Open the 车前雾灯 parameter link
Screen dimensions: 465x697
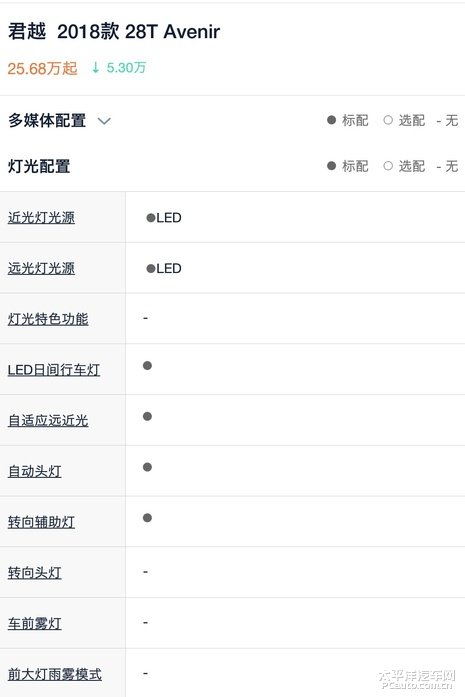click(35, 623)
